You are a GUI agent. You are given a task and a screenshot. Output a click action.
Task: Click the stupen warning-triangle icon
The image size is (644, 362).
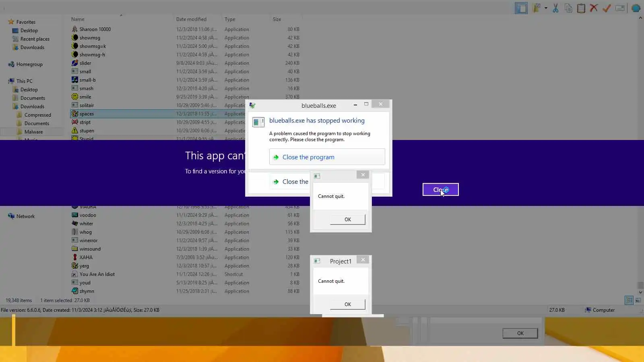(x=75, y=131)
